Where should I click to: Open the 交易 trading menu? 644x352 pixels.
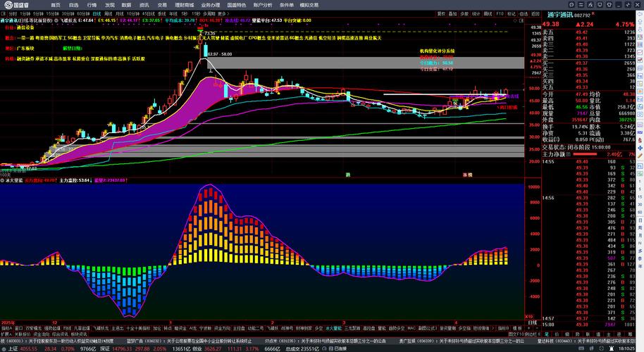coord(162,5)
